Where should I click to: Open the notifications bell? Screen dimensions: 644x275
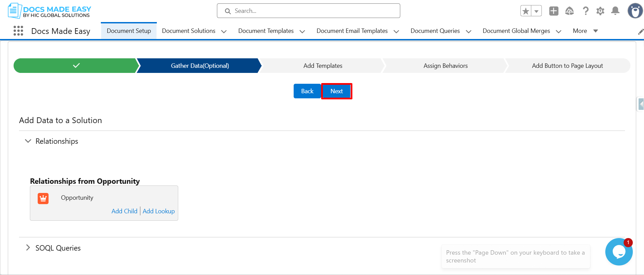click(x=615, y=11)
